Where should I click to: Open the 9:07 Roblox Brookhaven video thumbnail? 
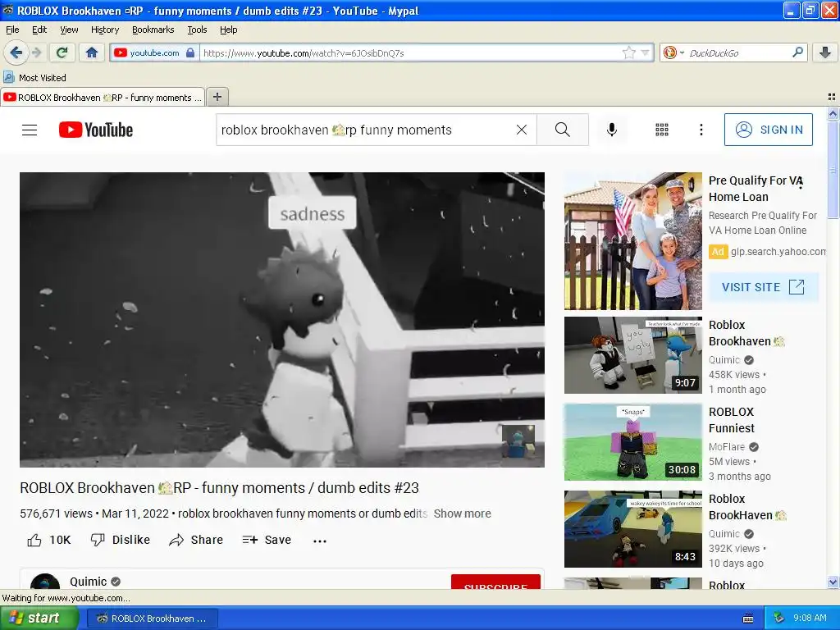tap(633, 355)
